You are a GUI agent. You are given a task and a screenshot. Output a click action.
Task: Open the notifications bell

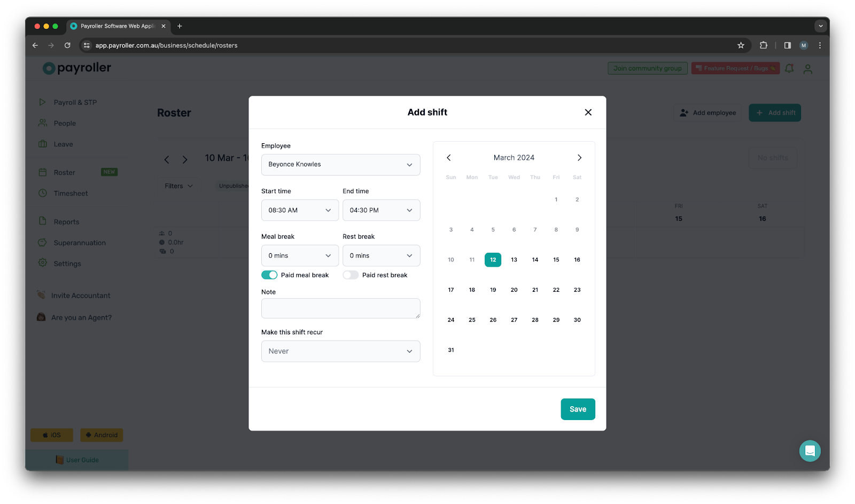pyautogui.click(x=789, y=68)
